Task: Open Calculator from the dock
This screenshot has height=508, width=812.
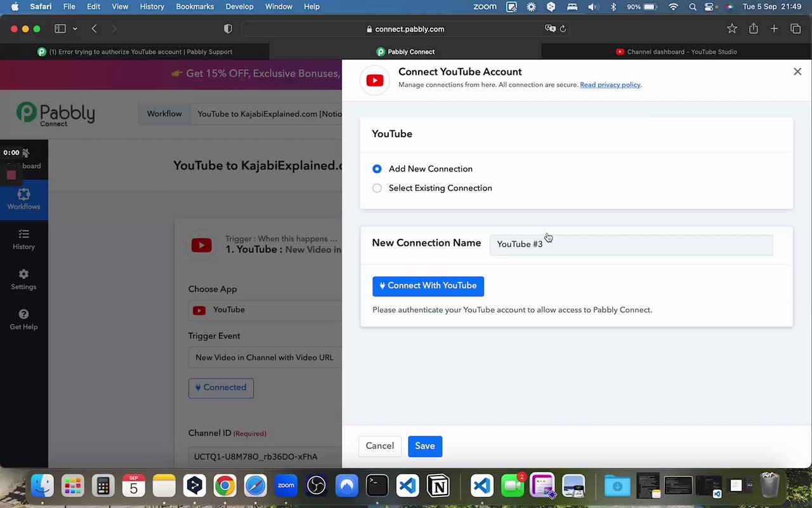Action: click(x=103, y=486)
